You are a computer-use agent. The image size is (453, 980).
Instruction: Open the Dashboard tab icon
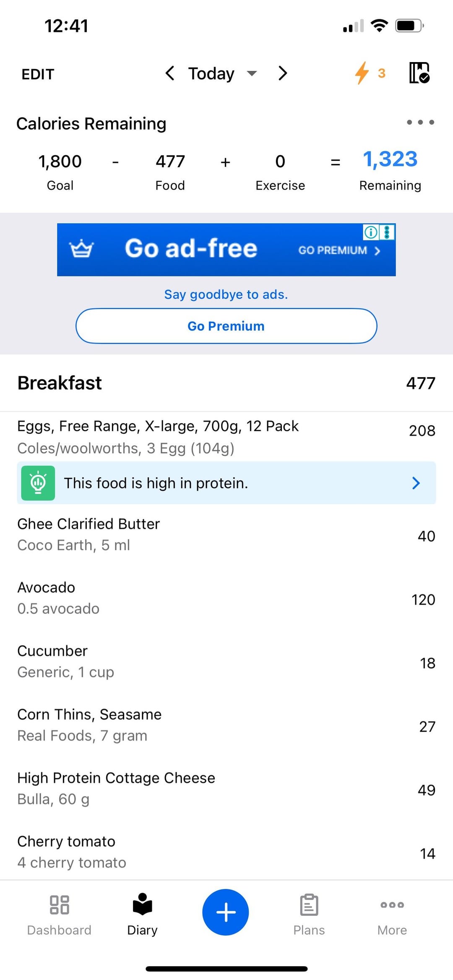coord(59,904)
